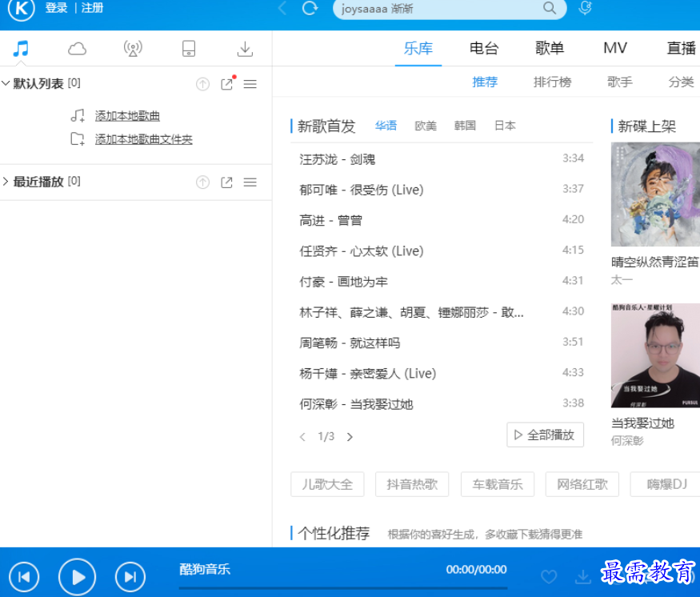The height and width of the screenshot is (597, 700).
Task: Switch to the 电台 tab
Action: (x=484, y=48)
